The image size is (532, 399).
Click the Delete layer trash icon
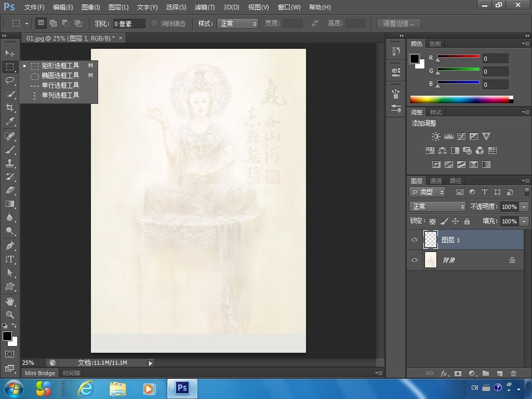(513, 373)
